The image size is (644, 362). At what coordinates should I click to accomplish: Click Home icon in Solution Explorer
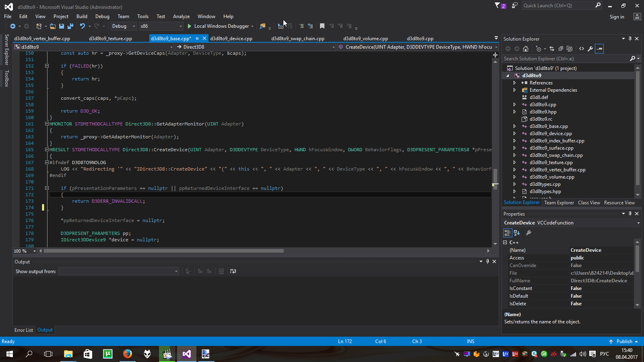pos(525,49)
